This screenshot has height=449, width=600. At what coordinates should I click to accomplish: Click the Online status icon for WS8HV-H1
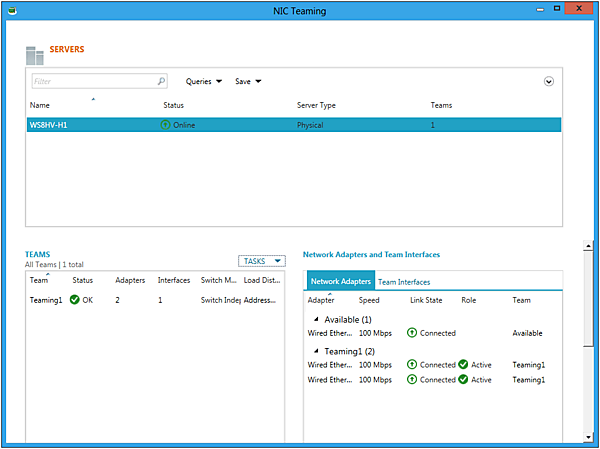(166, 126)
